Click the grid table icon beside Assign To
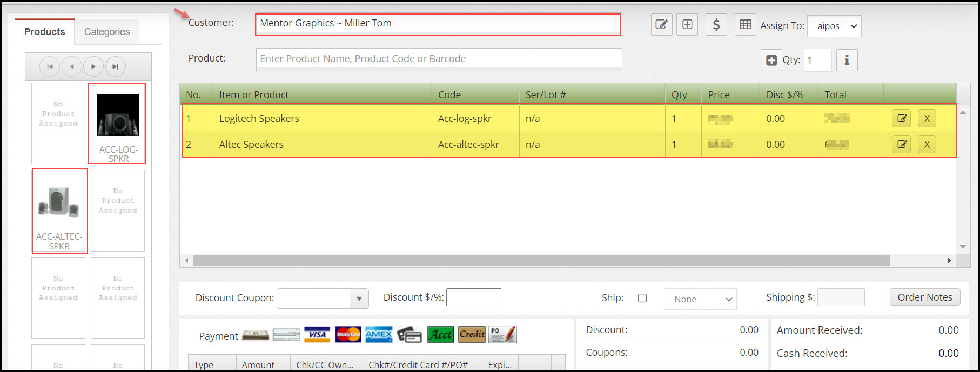The width and height of the screenshot is (980, 372). [745, 25]
